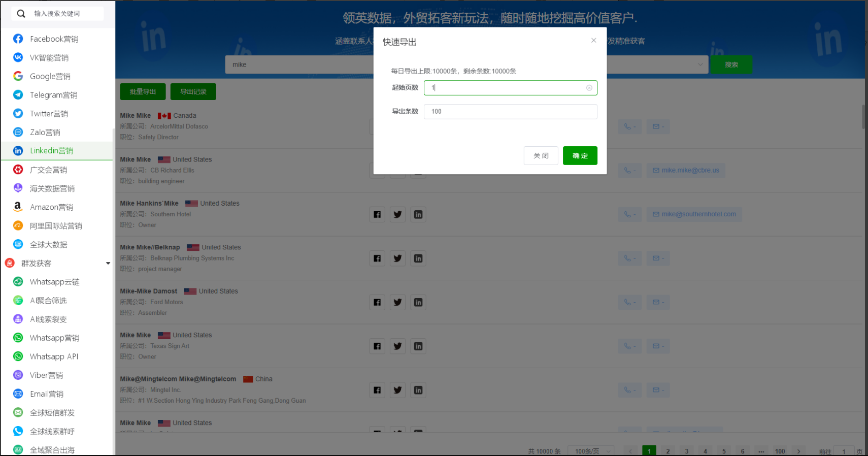Go to Twitter营销 in sidebar
868x456 pixels.
49,114
